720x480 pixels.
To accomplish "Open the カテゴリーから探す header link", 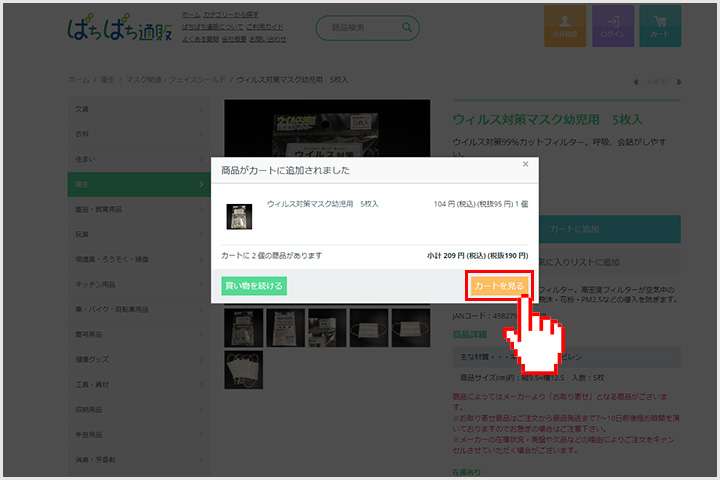I will tap(231, 15).
